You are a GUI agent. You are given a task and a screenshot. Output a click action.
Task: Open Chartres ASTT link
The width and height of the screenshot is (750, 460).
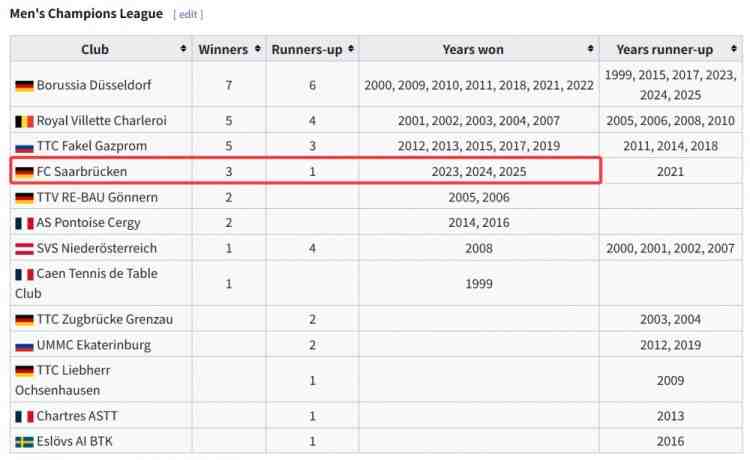77,416
